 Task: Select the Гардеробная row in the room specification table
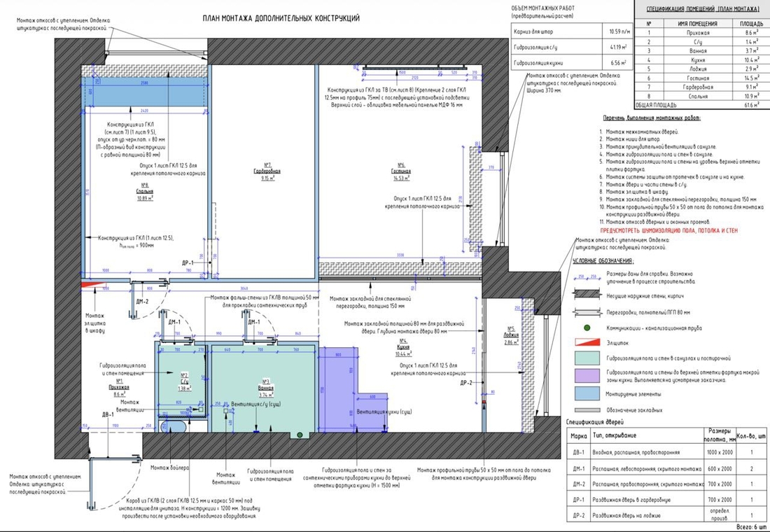pos(702,87)
